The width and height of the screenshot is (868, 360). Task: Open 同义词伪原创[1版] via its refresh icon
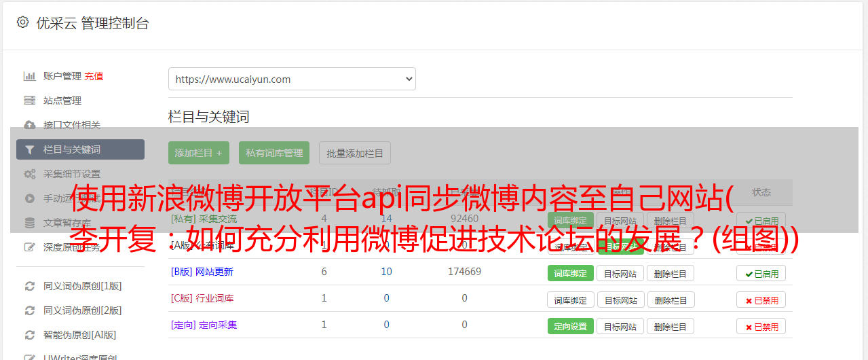pyautogui.click(x=30, y=286)
